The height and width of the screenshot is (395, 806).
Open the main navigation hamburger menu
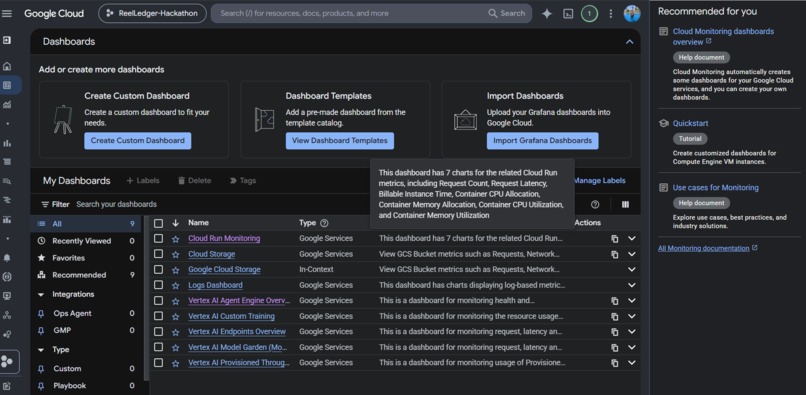click(7, 13)
